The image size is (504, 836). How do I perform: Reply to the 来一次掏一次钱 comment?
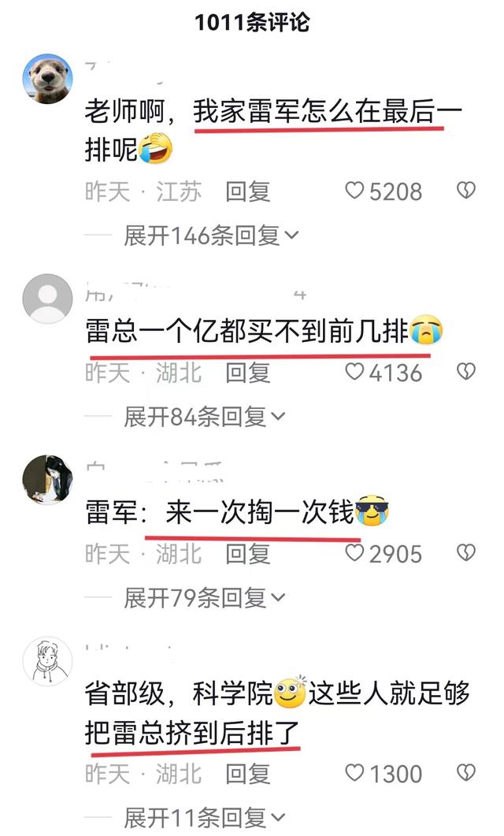click(248, 554)
